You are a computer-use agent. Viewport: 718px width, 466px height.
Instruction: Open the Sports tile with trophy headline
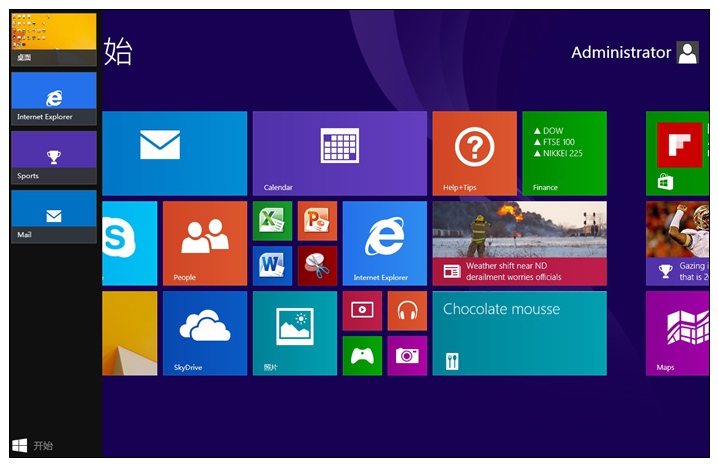[677, 243]
